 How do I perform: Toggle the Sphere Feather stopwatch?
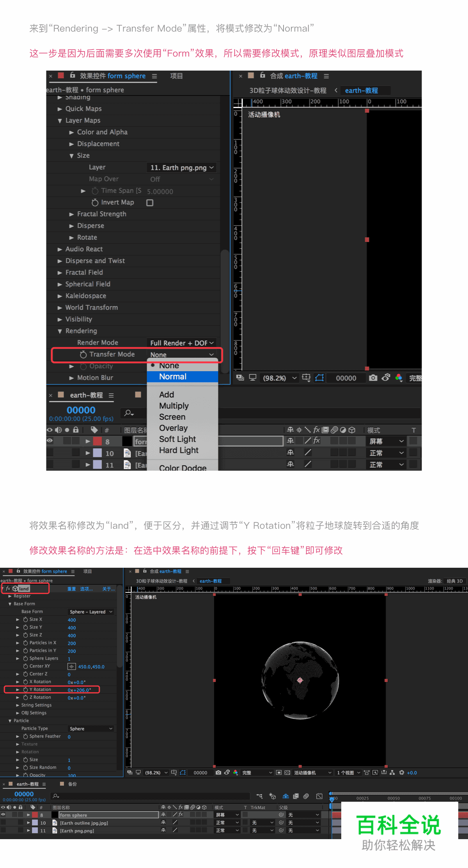pyautogui.click(x=25, y=736)
